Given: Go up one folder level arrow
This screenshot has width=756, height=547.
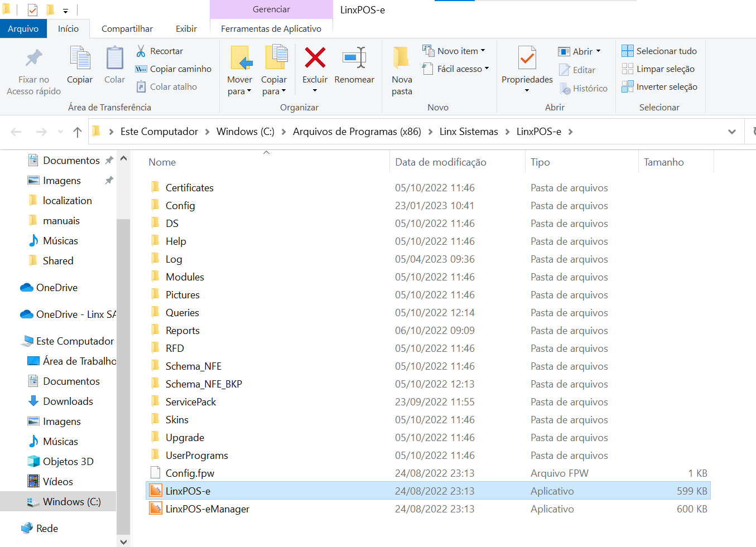Looking at the screenshot, I should coord(78,132).
